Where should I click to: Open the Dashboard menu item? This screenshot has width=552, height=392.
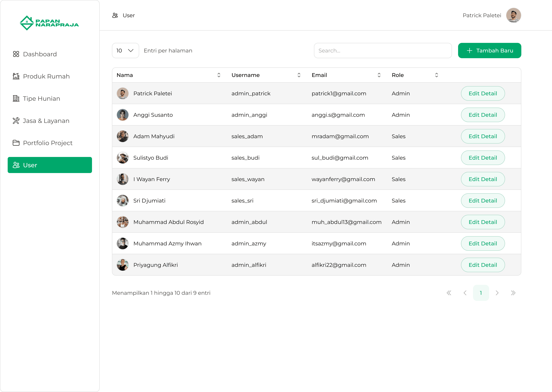click(x=40, y=54)
